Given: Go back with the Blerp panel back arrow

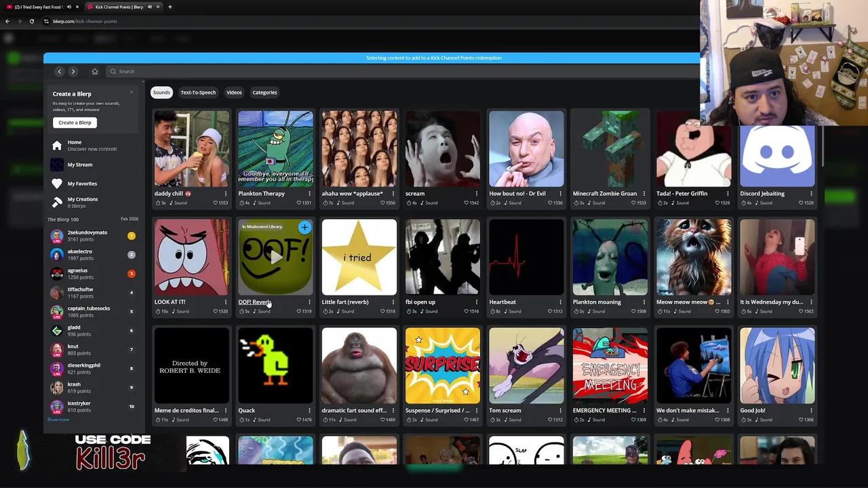Looking at the screenshot, I should [x=60, y=71].
